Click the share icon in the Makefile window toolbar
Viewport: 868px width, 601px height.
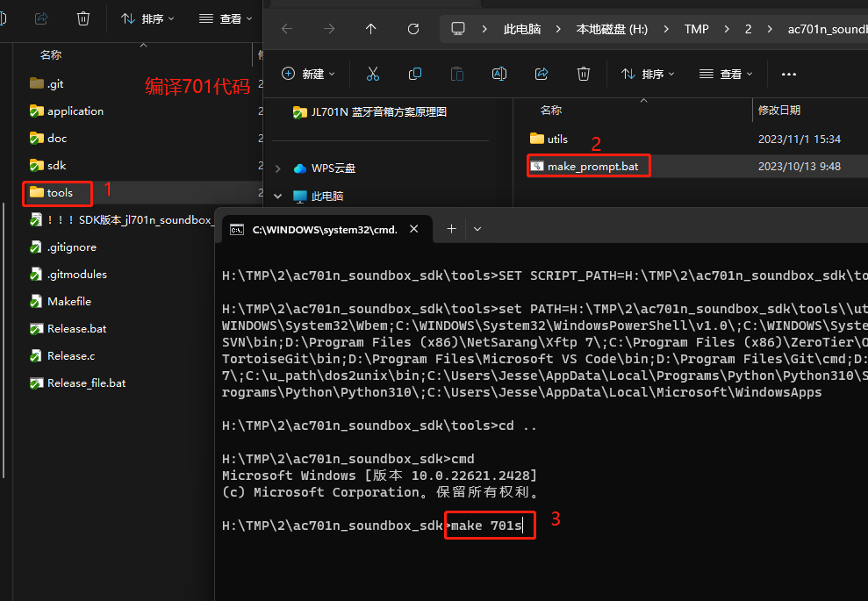pos(41,18)
